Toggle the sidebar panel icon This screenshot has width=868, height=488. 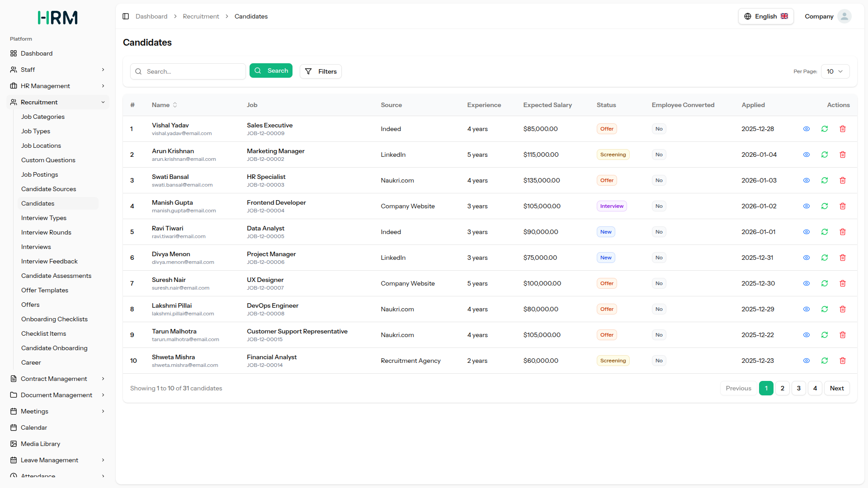pyautogui.click(x=126, y=16)
